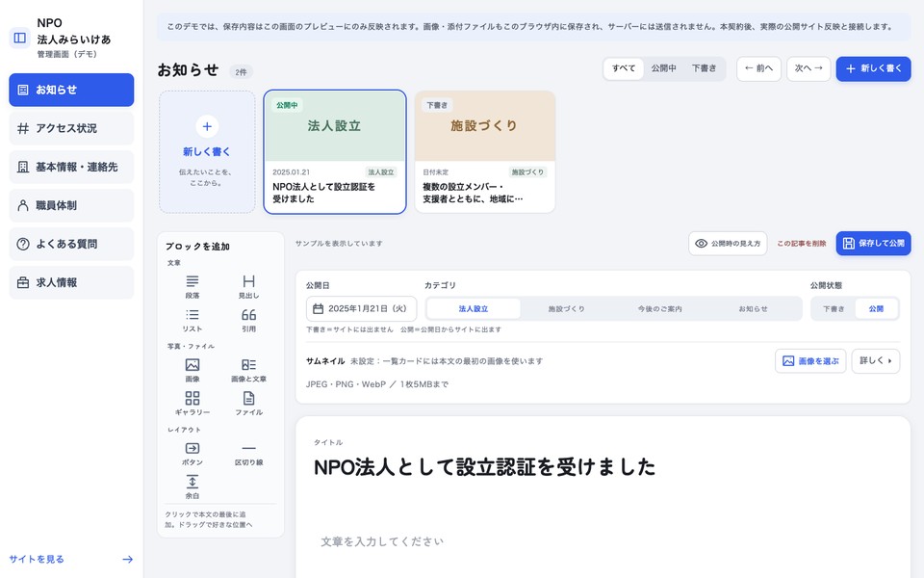Click the blue ＋ 新しく書く button

tap(873, 68)
